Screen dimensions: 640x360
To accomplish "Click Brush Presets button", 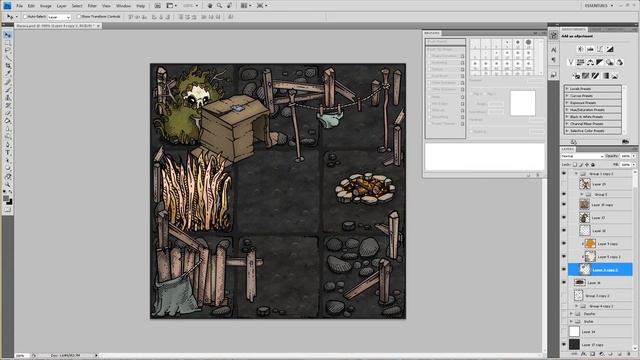I will pyautogui.click(x=445, y=42).
